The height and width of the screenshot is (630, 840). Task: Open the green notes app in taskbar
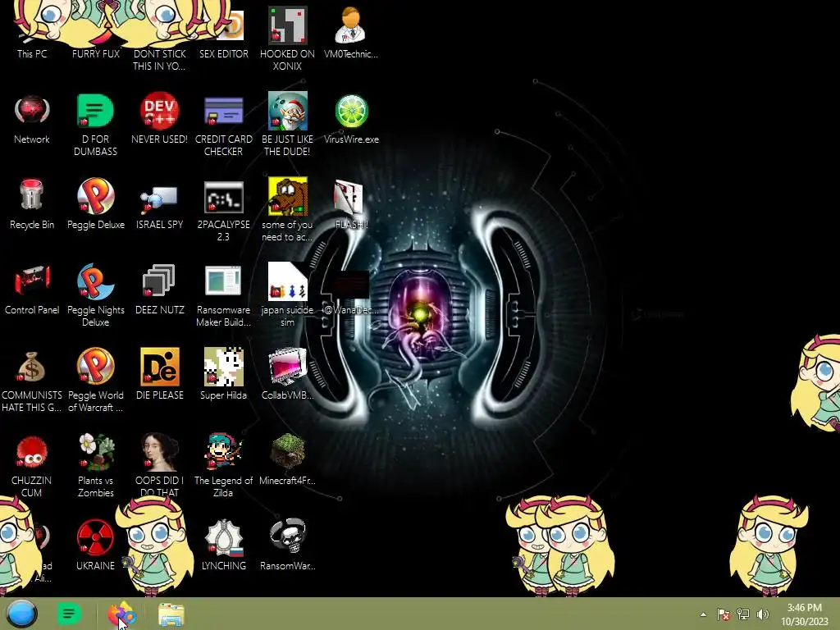[69, 614]
